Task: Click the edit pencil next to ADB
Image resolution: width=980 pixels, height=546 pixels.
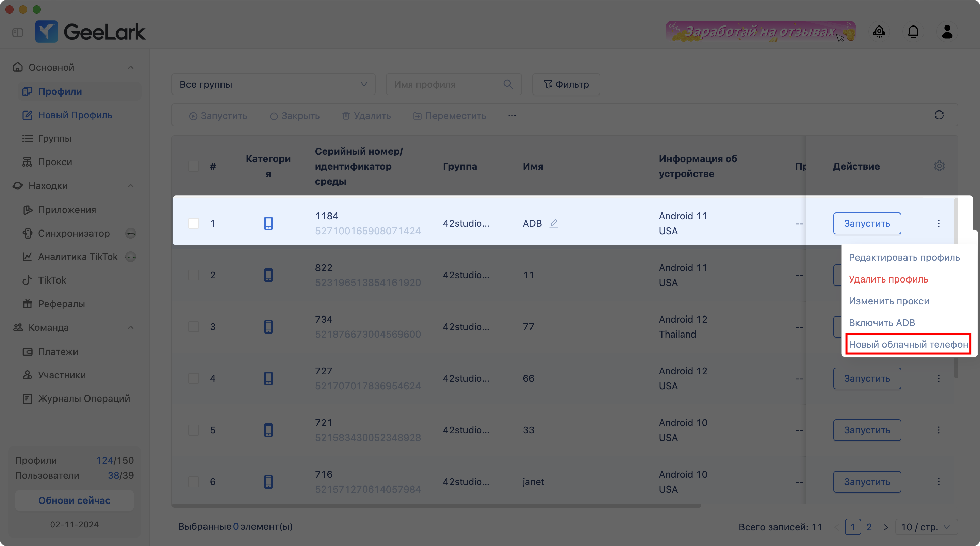Action: tap(554, 224)
